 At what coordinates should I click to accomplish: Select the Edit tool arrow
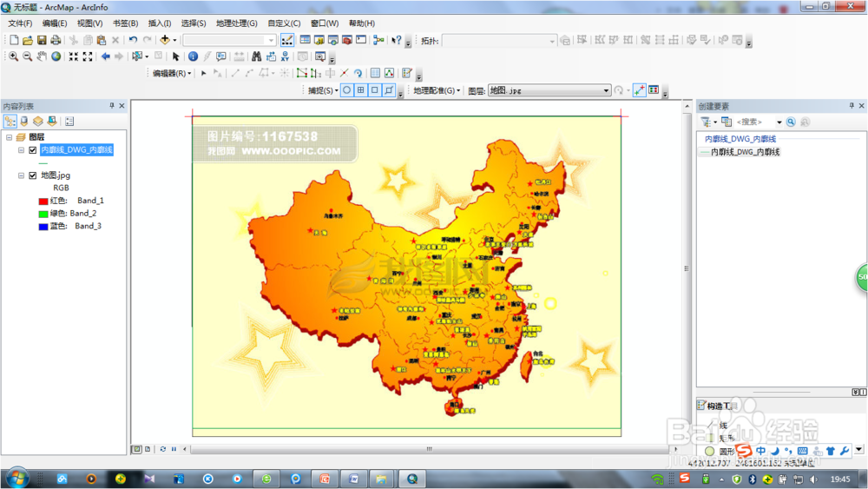[x=204, y=73]
